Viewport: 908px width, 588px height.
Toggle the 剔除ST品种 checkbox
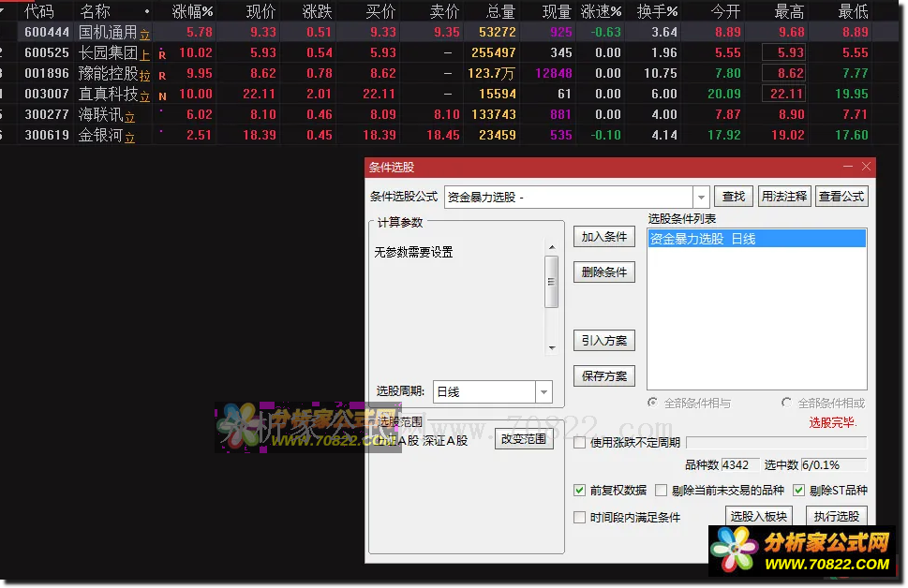[798, 491]
